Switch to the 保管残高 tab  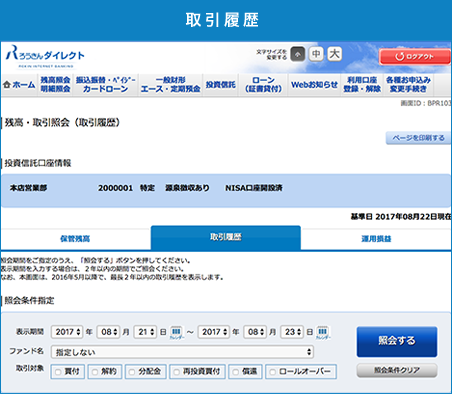coord(75,239)
